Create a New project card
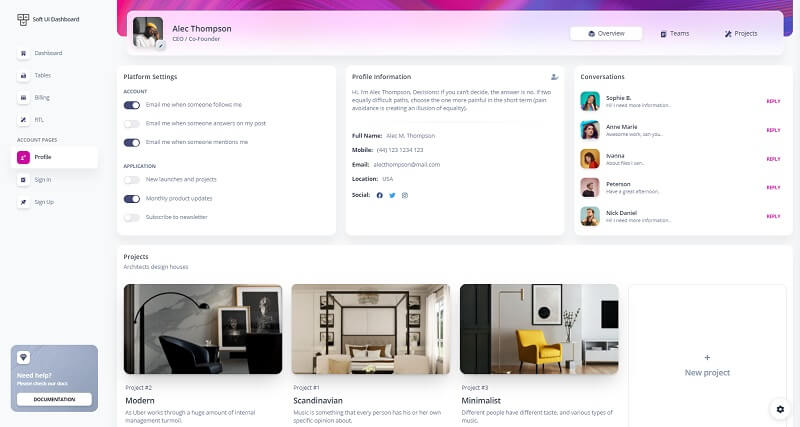Screen dimensions: 800x427 [707, 366]
